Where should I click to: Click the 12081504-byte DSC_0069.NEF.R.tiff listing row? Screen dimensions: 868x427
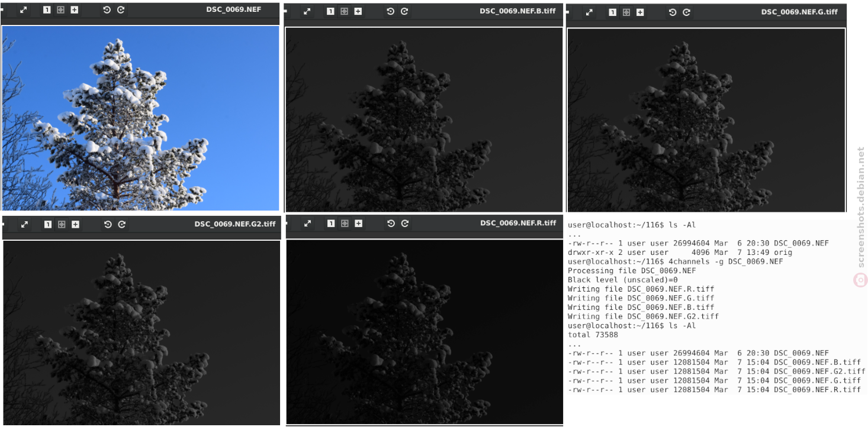tap(714, 390)
